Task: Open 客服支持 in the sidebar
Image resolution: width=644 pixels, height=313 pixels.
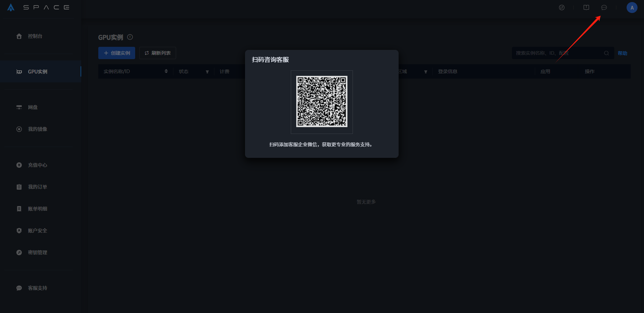Action: click(38, 288)
